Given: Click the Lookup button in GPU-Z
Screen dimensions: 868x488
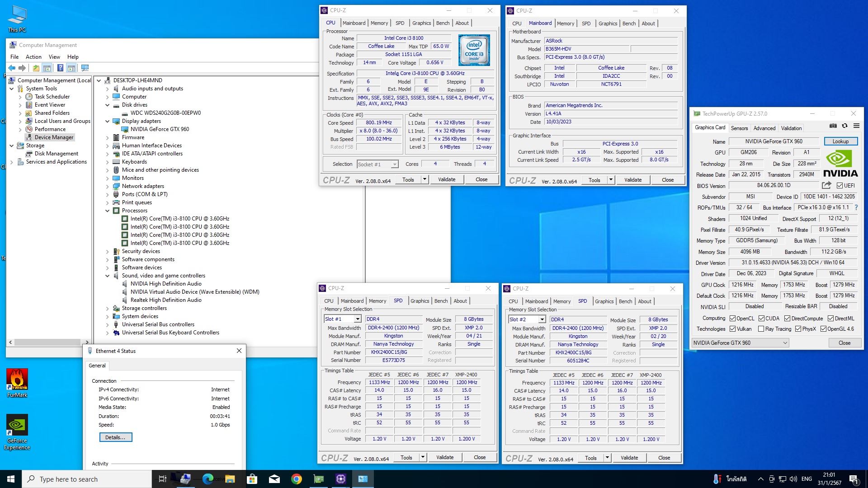Looking at the screenshot, I should click(x=840, y=141).
